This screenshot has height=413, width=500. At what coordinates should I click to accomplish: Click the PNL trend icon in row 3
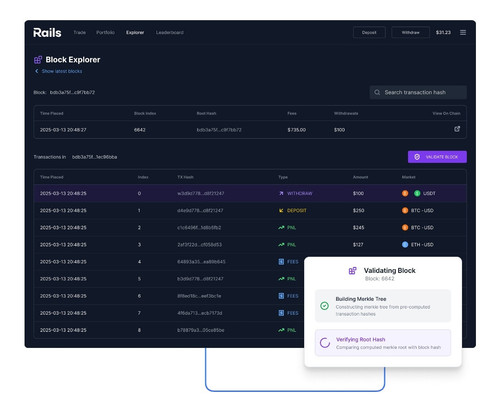coord(281,245)
